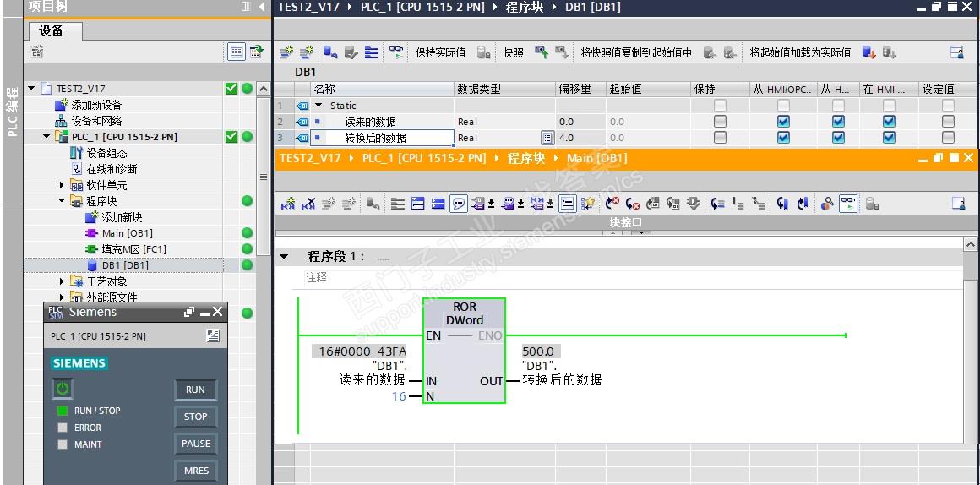Click RUN button in PLCSIM
This screenshot has height=485, width=980.
click(x=196, y=390)
